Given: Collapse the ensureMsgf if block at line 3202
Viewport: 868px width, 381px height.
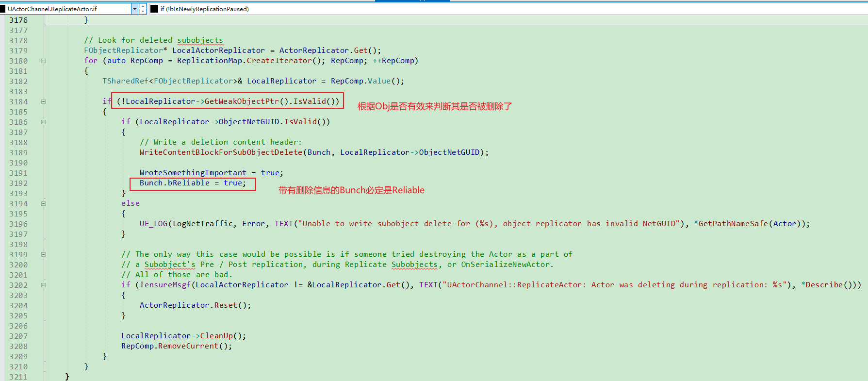Looking at the screenshot, I should (43, 285).
